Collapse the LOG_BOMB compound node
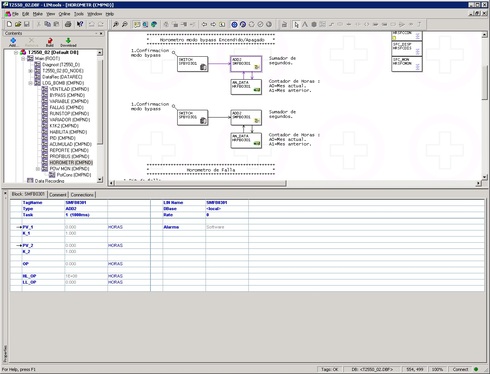Viewport: 490px width, 374px height. coord(30,83)
